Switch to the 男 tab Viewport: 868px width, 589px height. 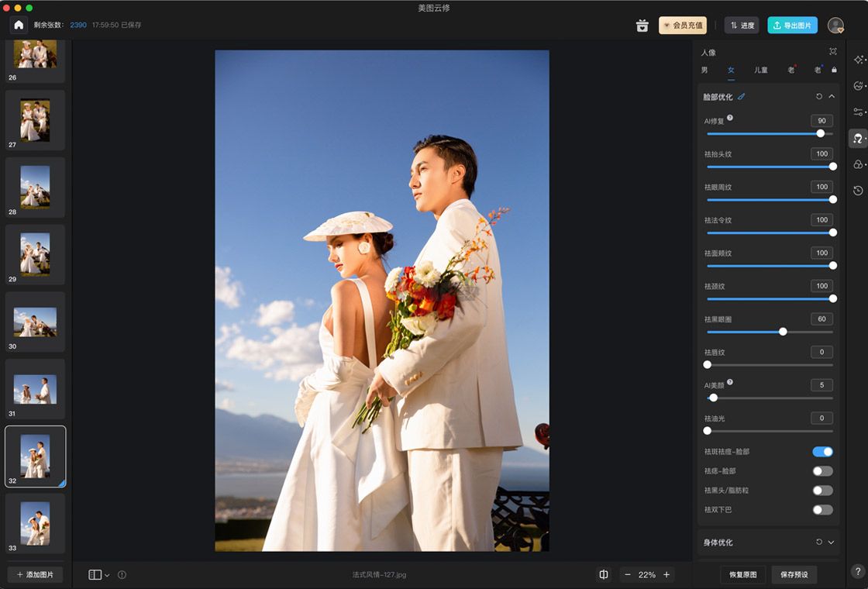[704, 71]
